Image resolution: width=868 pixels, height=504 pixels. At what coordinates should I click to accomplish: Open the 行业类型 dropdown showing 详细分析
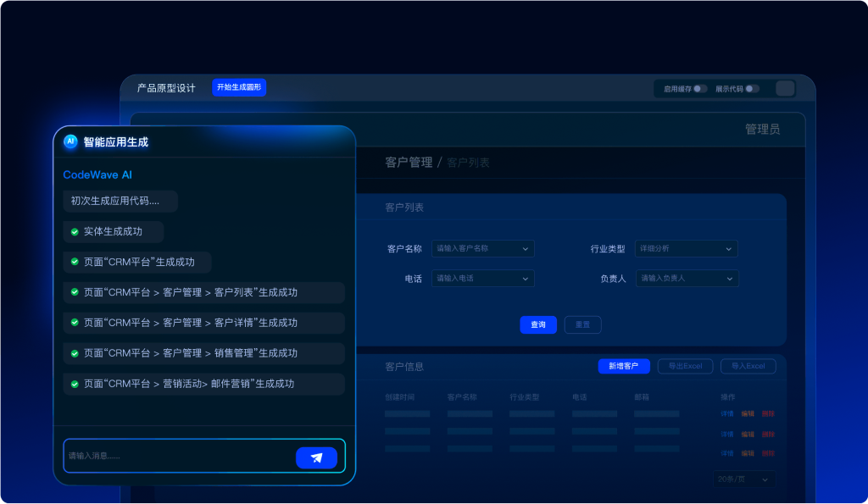(x=687, y=248)
